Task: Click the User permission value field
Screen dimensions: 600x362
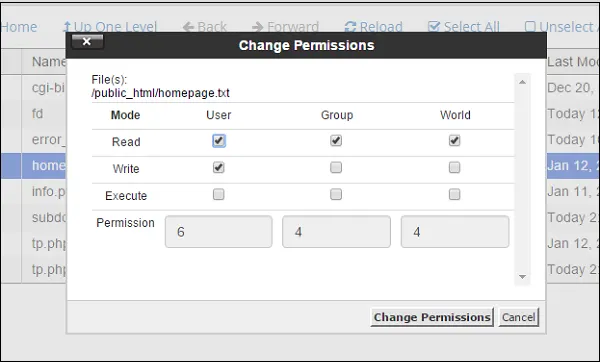Action: (x=218, y=232)
